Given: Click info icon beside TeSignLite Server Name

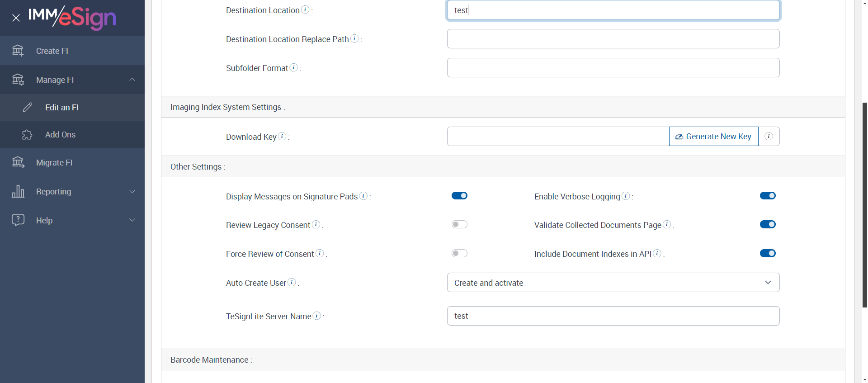Looking at the screenshot, I should pos(317,316).
